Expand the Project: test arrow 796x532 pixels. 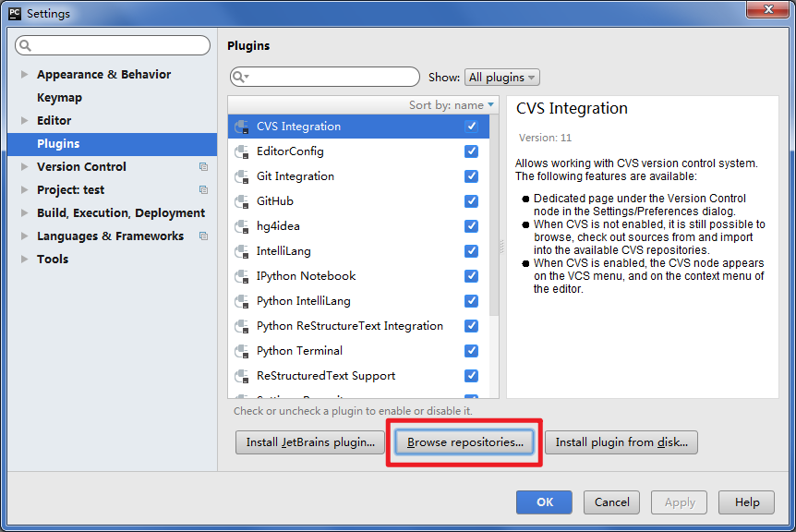pos(24,190)
